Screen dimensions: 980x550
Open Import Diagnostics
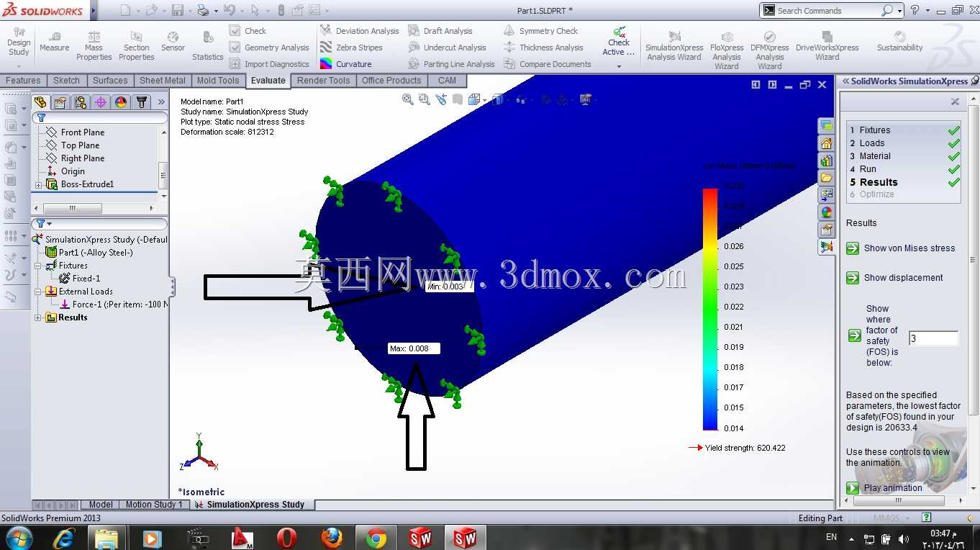pos(269,64)
